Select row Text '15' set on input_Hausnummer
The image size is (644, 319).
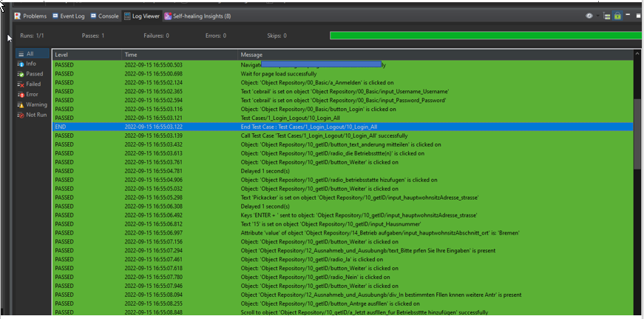point(343,224)
